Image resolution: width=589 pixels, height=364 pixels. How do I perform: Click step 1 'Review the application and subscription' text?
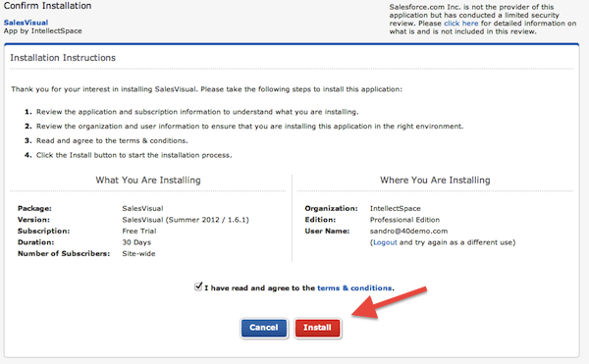click(197, 112)
